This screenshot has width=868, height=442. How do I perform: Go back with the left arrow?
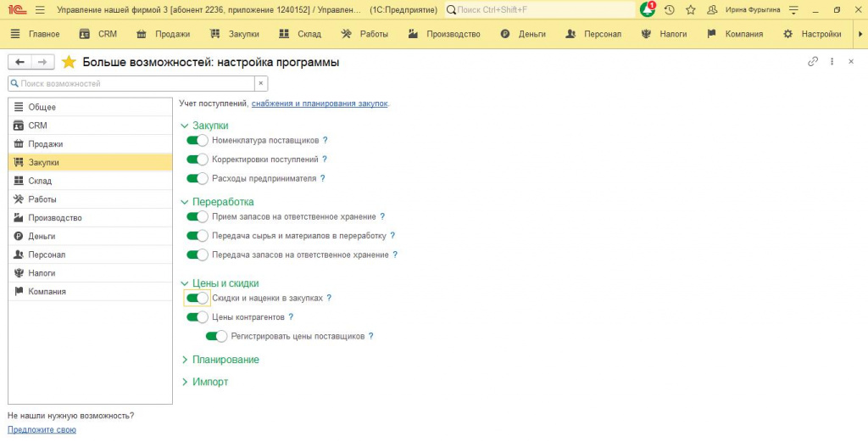click(20, 62)
